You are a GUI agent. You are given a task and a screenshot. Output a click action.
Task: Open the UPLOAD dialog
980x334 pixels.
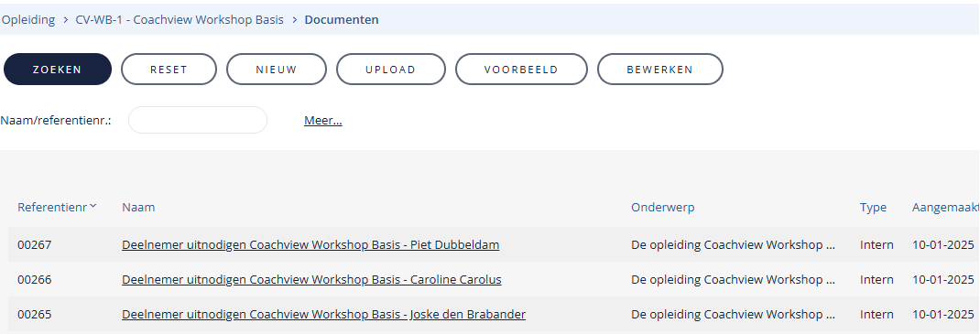pos(390,70)
